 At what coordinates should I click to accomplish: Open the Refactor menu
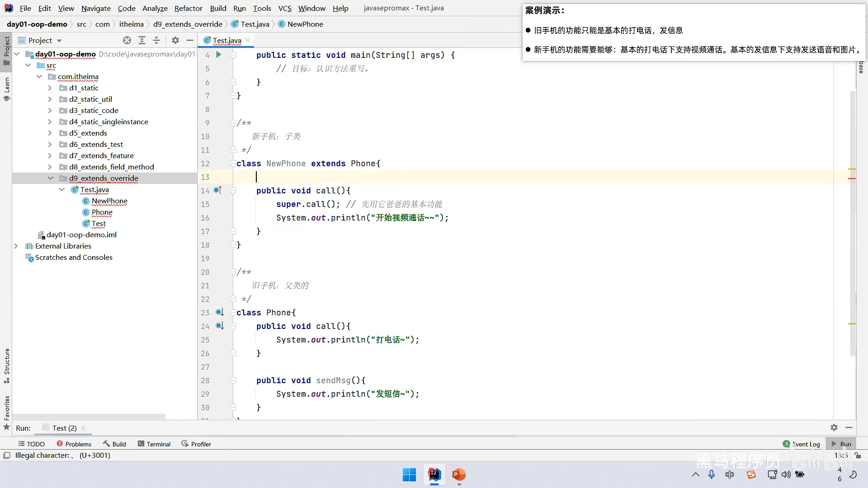(188, 8)
